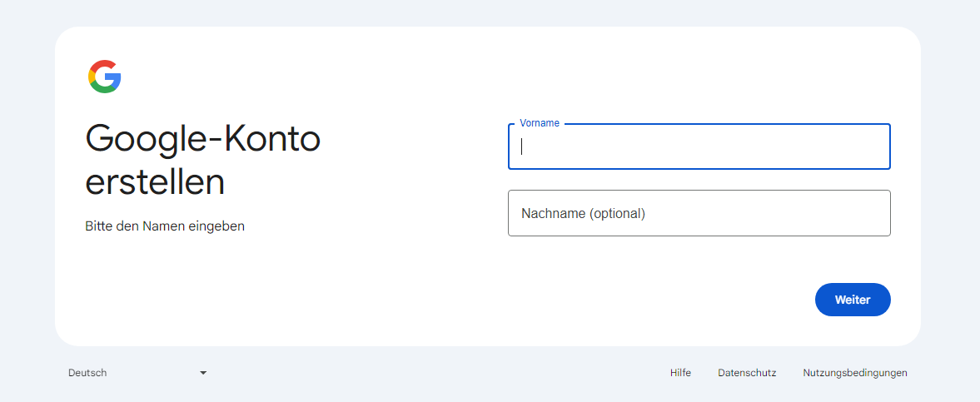Open the Nutzungsbedingungen link
Image resolution: width=980 pixels, height=402 pixels.
(x=855, y=373)
